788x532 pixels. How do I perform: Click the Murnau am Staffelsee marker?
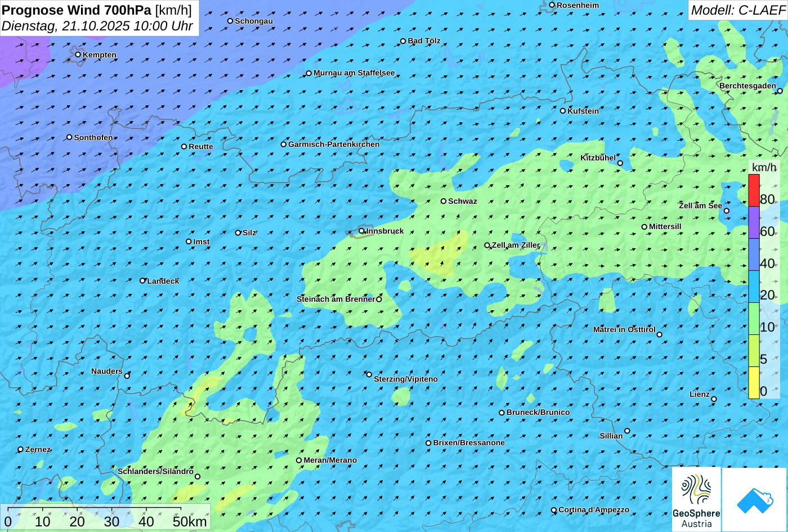tap(308, 73)
